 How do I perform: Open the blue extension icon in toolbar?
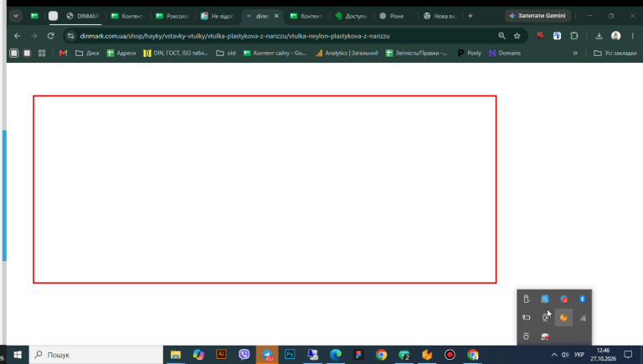click(557, 36)
